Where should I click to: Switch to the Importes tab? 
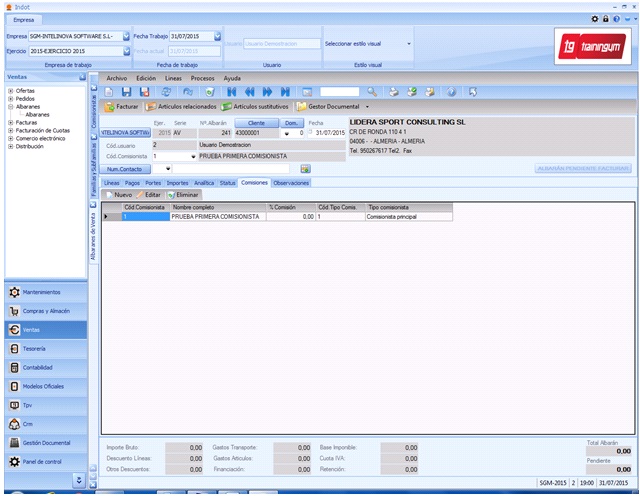(x=177, y=183)
